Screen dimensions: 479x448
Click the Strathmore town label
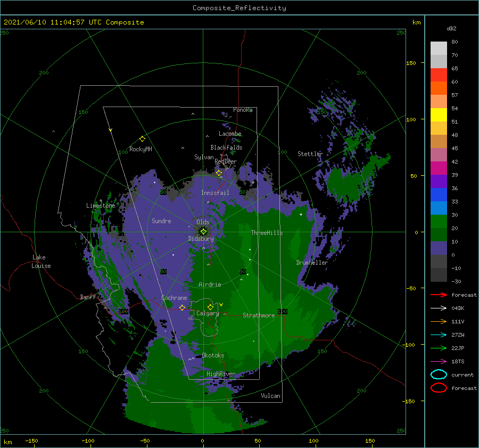(x=259, y=315)
